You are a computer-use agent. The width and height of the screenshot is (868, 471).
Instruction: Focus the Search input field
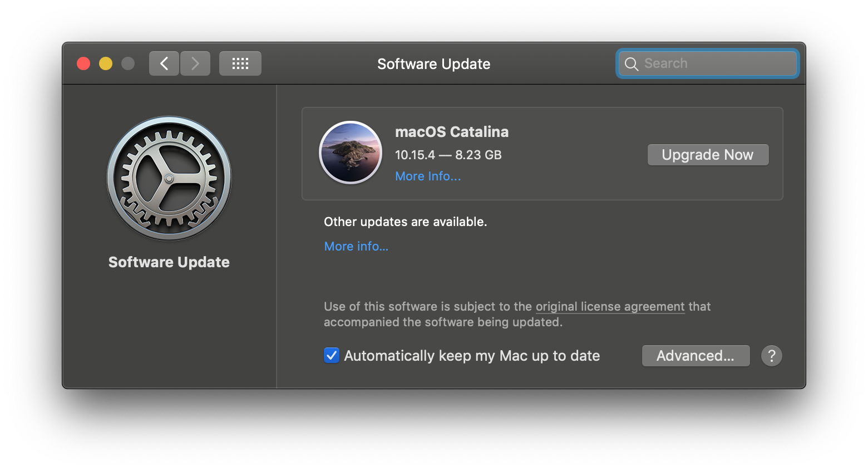point(718,63)
